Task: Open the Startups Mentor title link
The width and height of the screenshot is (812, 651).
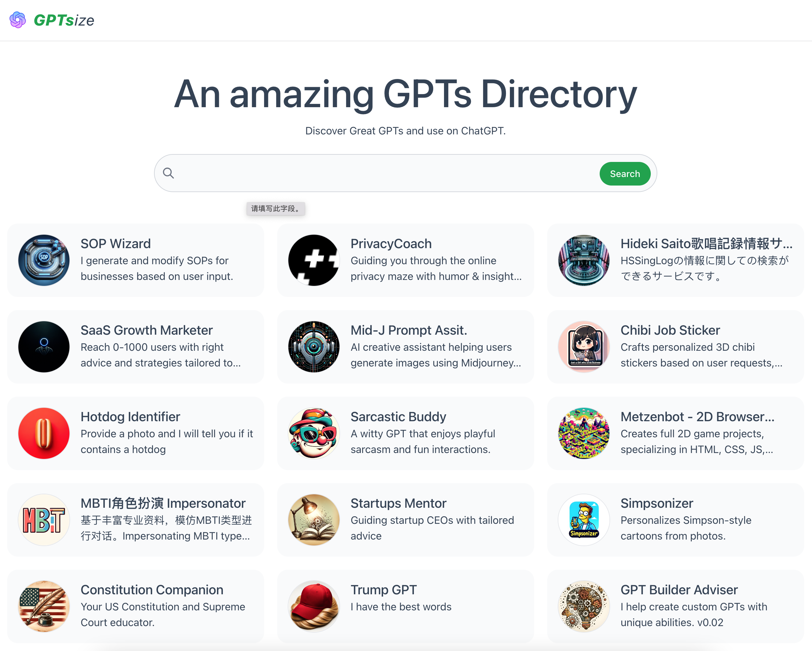Action: (398, 503)
